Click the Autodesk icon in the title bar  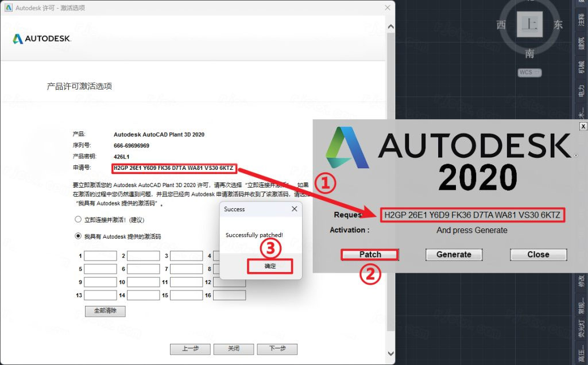coord(8,7)
